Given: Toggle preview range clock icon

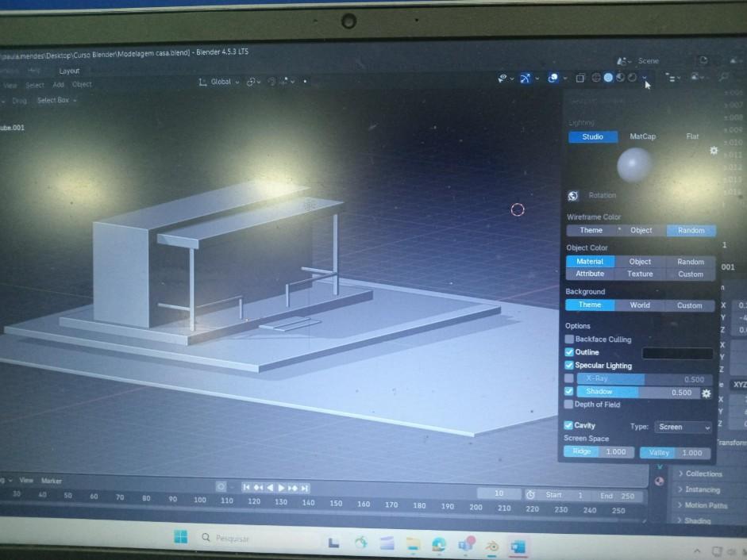Looking at the screenshot, I should point(530,495).
